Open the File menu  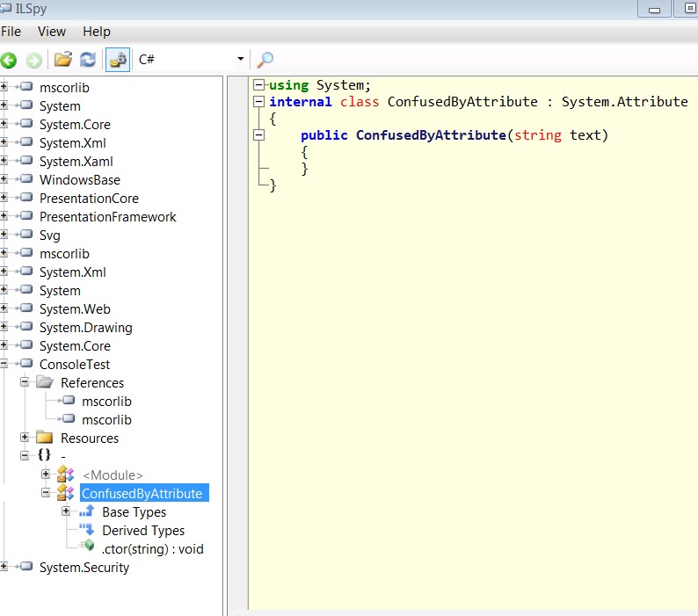[11, 32]
